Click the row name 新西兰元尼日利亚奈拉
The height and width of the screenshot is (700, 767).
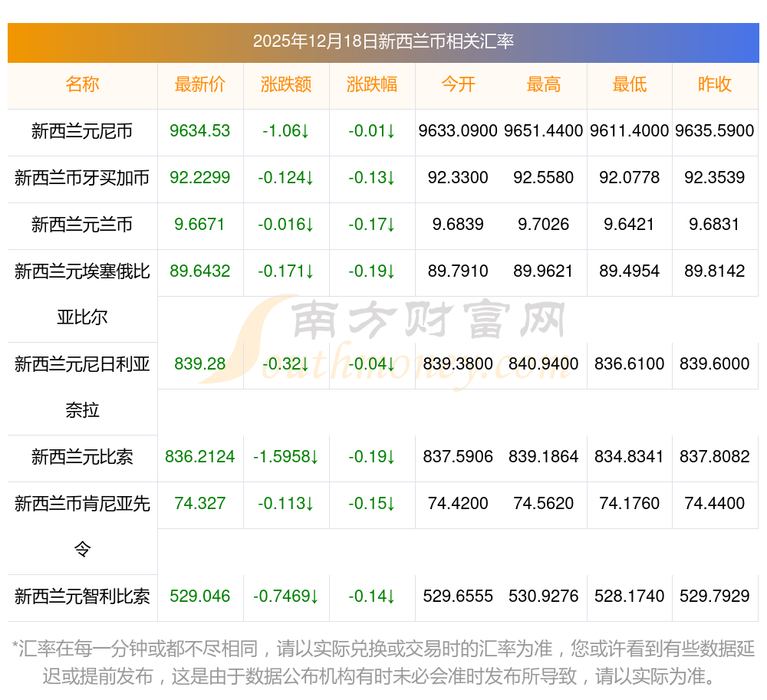(82, 386)
